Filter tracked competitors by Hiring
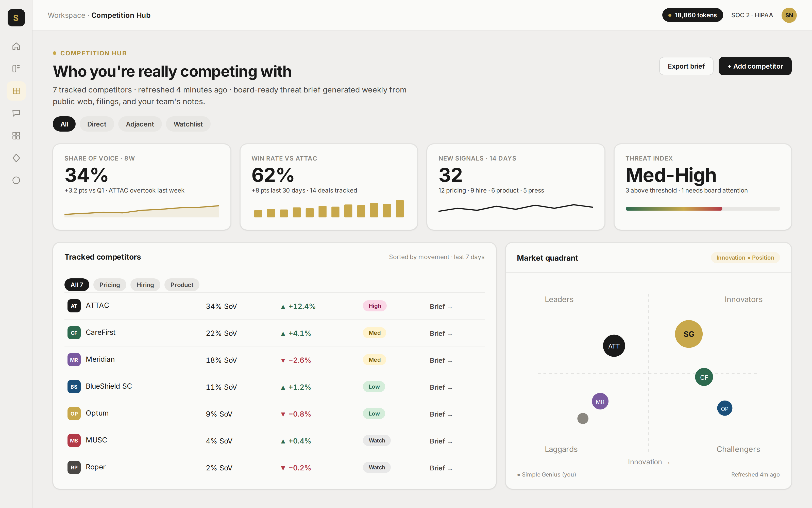 (145, 284)
